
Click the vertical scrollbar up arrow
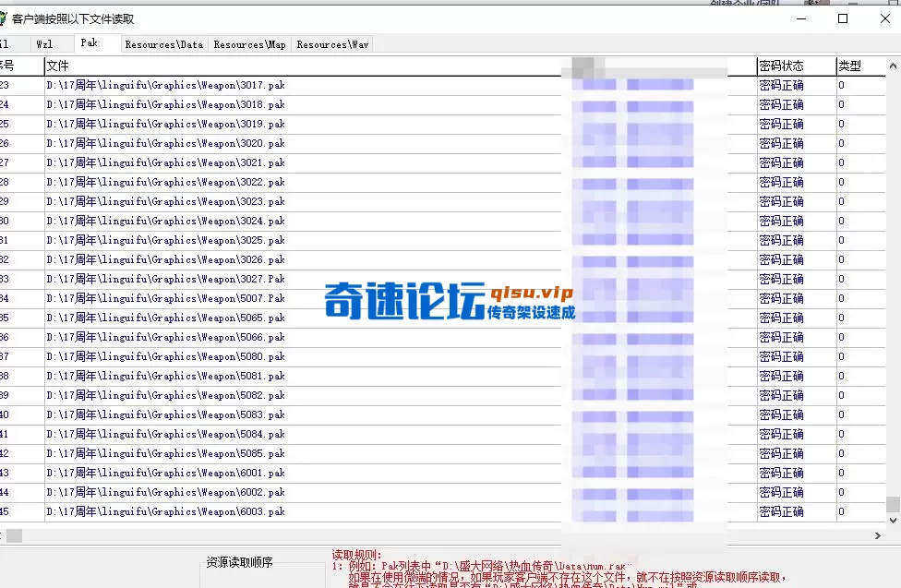tap(893, 66)
